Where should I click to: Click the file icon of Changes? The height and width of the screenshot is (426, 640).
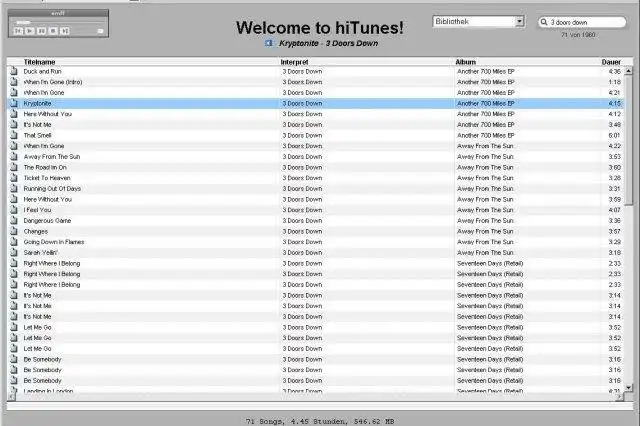point(14,231)
